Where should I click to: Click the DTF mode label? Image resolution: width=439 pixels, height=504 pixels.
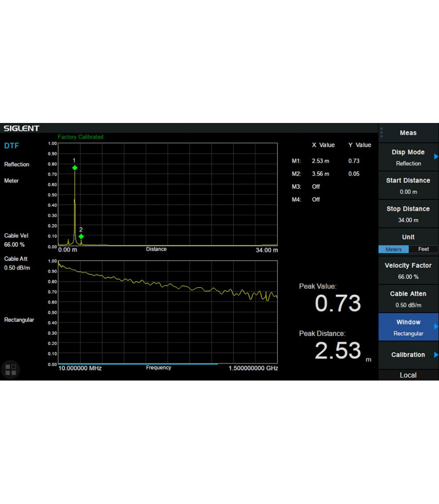click(12, 146)
